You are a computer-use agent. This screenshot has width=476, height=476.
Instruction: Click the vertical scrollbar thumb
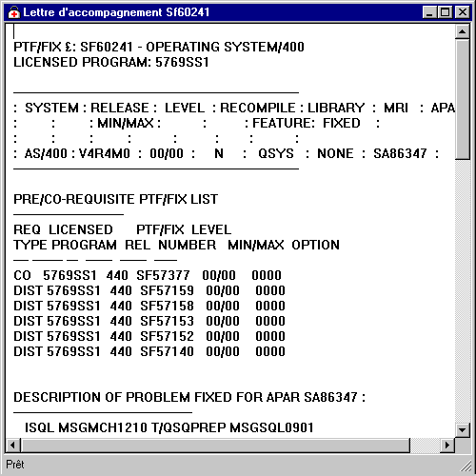click(x=462, y=99)
